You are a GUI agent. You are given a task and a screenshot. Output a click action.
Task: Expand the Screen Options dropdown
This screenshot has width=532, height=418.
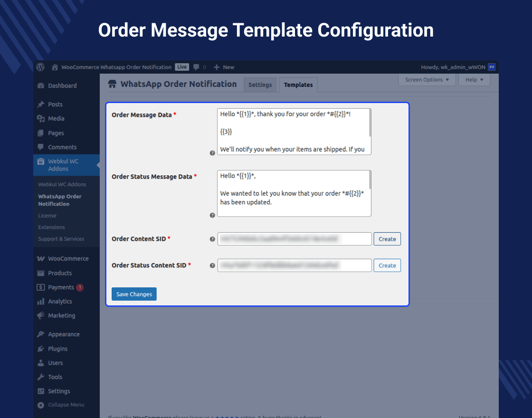427,80
